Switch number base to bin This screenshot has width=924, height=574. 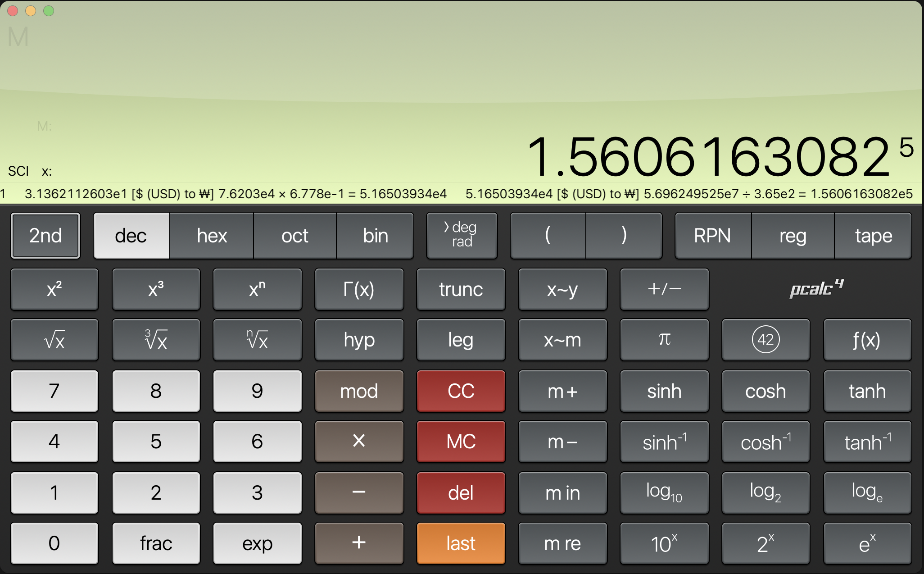375,236
